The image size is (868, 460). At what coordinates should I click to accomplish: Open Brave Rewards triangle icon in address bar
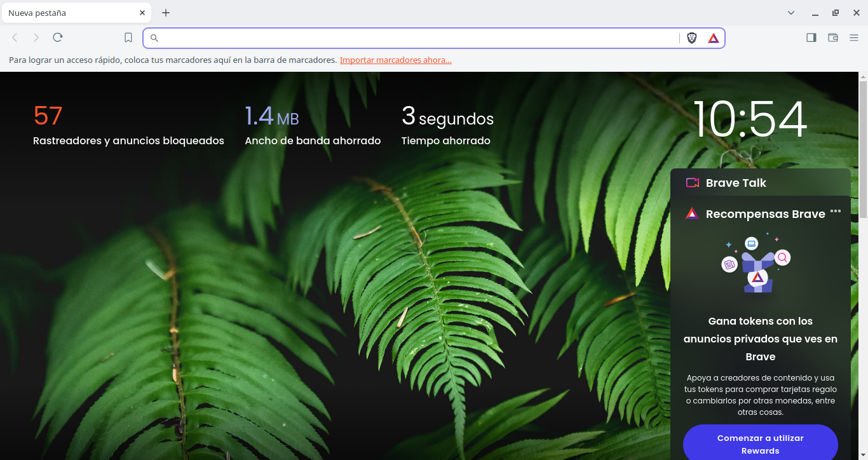pyautogui.click(x=714, y=38)
